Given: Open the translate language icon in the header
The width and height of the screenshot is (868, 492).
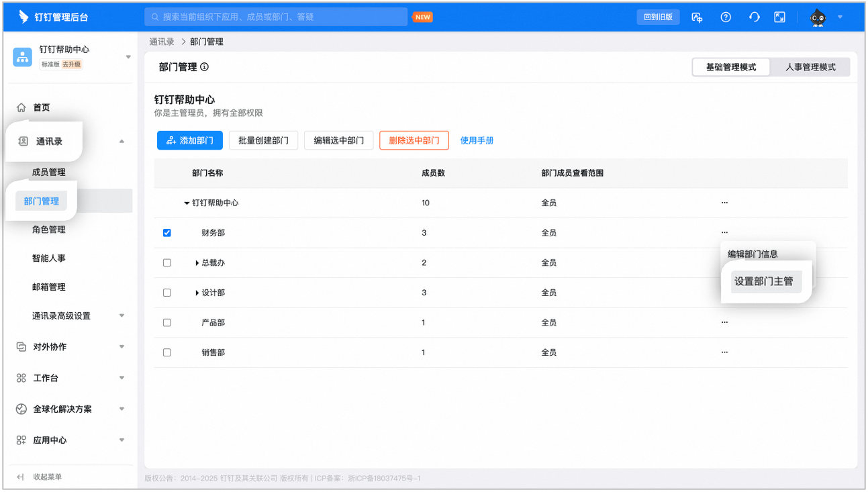Looking at the screenshot, I should coord(697,17).
